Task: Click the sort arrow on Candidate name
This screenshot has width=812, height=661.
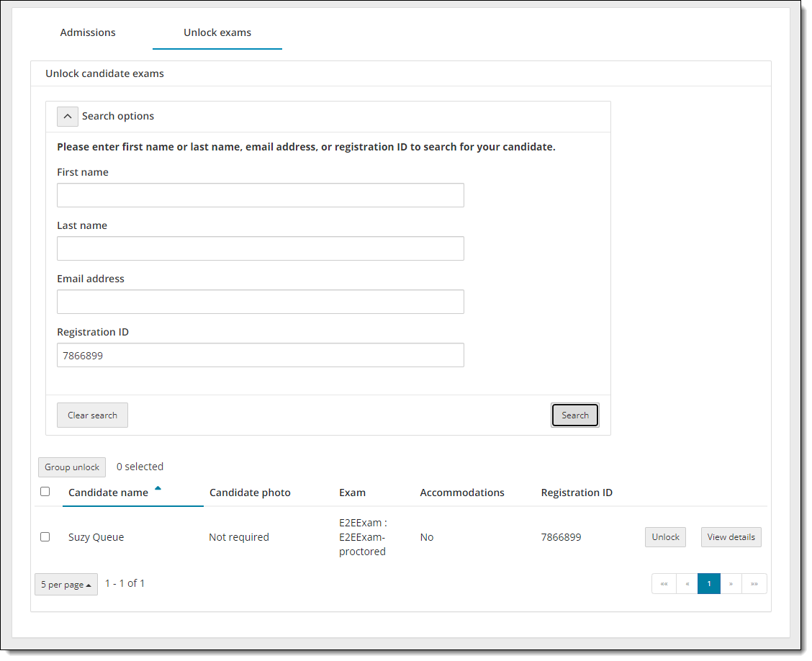Action: point(158,489)
